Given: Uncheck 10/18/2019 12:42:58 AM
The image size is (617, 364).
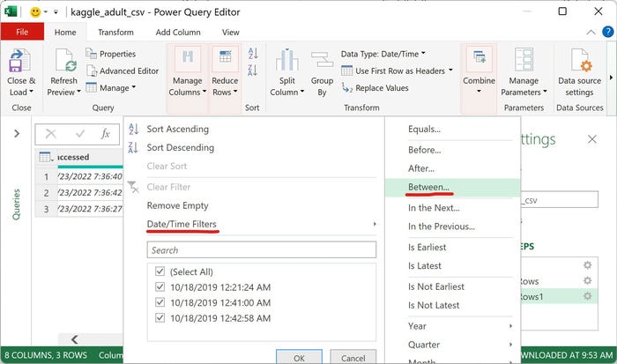Looking at the screenshot, I should 160,317.
